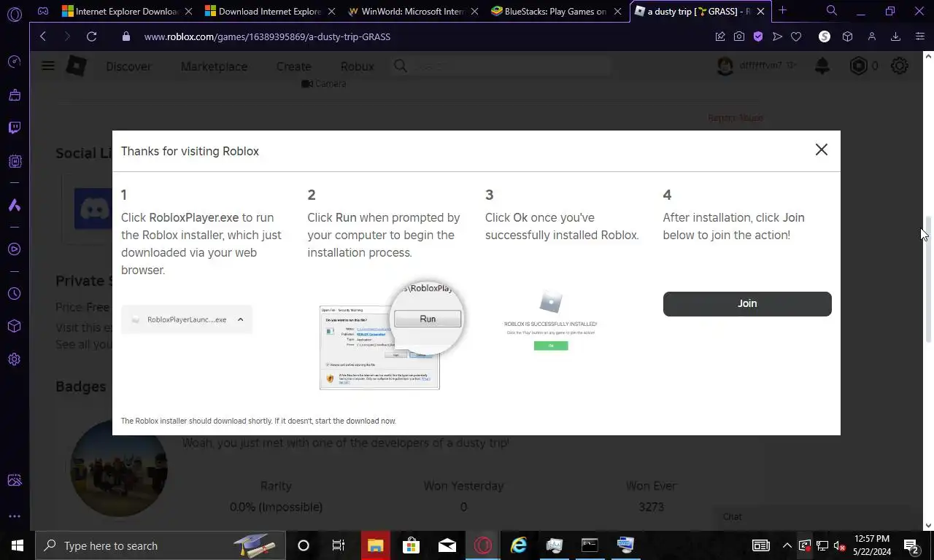Add page to bookmarks with heart icon
The image size is (934, 560).
[x=796, y=36]
